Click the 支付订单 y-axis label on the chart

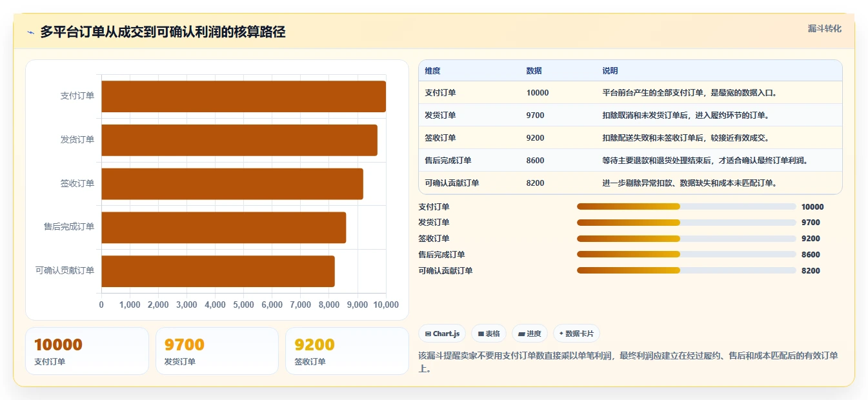click(x=77, y=95)
